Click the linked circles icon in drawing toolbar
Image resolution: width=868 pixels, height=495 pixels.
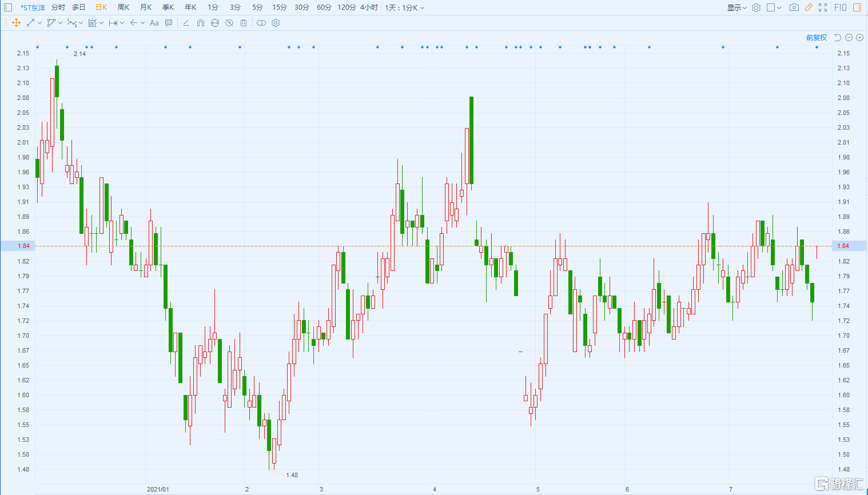(261, 23)
